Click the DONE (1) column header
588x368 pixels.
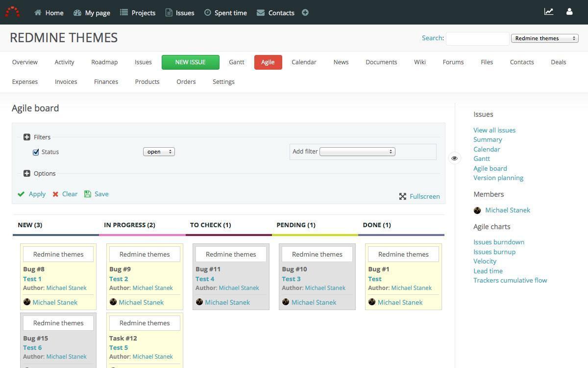pyautogui.click(x=377, y=225)
